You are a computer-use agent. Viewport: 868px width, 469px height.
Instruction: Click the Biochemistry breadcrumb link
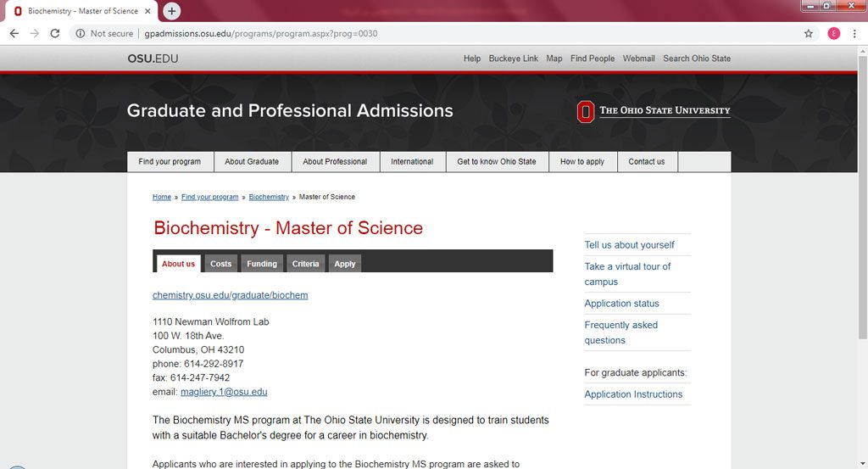[269, 197]
